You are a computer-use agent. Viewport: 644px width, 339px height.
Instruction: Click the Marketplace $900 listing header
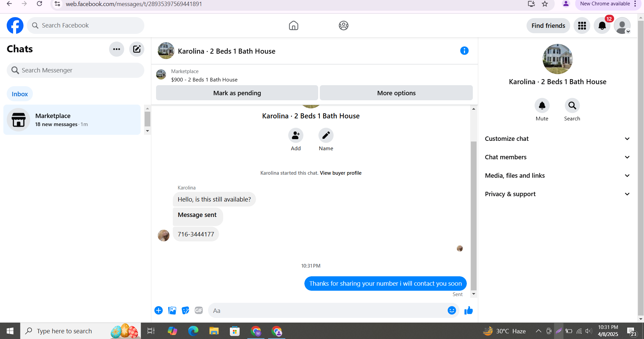click(204, 76)
